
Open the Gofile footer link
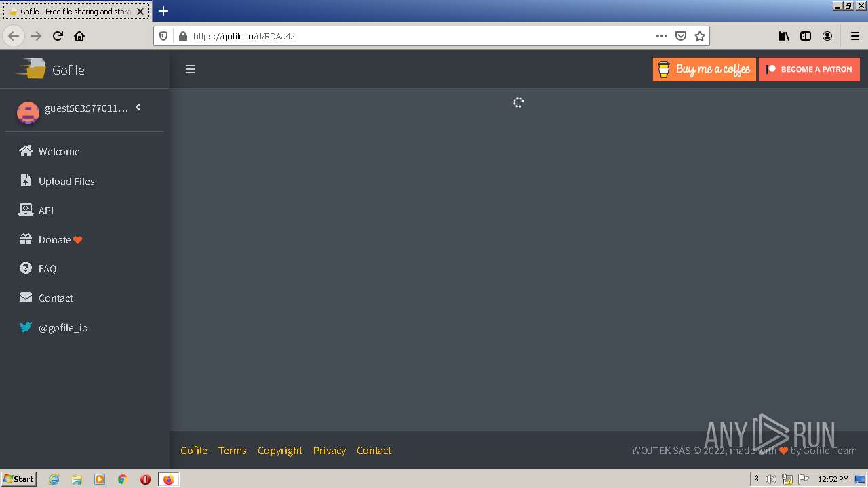tap(194, 450)
